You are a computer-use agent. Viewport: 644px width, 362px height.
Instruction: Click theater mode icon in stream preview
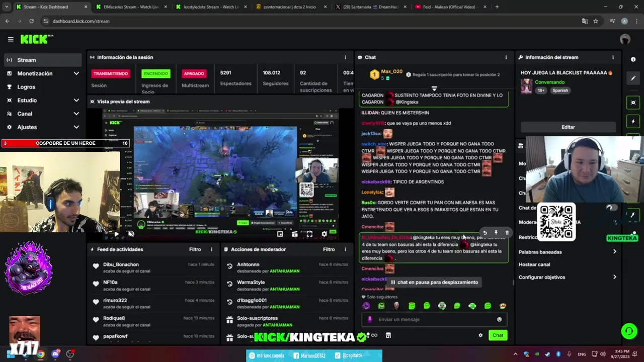pos(295,234)
